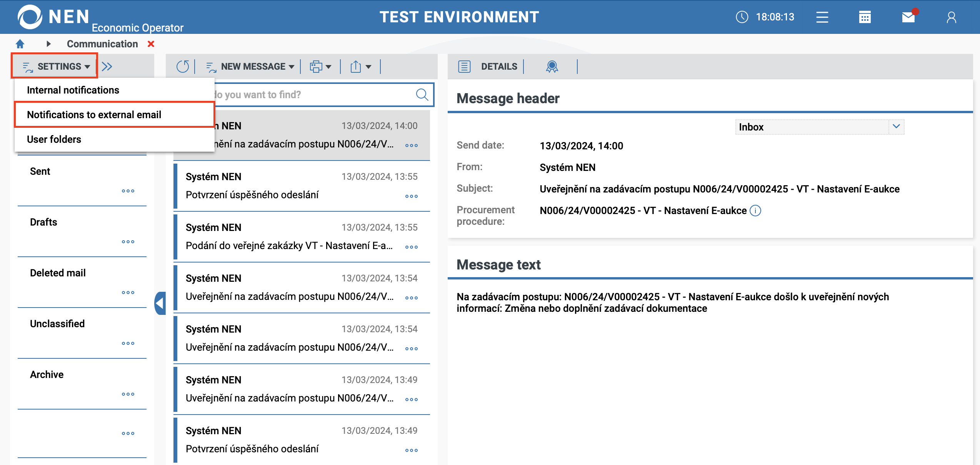The width and height of the screenshot is (980, 465).
Task: Open the Deleted mail folder
Action: tap(58, 273)
